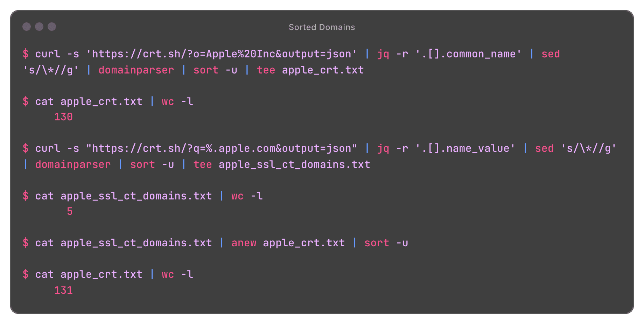Click 'sed' at the end of the first line
This screenshot has height=324, width=644.
551,54
